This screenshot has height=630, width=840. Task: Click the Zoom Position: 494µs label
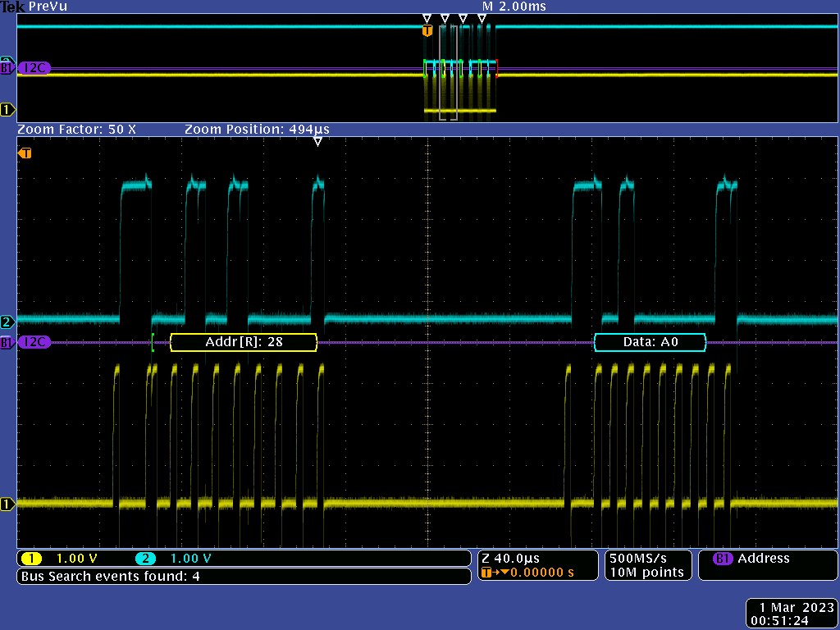pyautogui.click(x=257, y=130)
